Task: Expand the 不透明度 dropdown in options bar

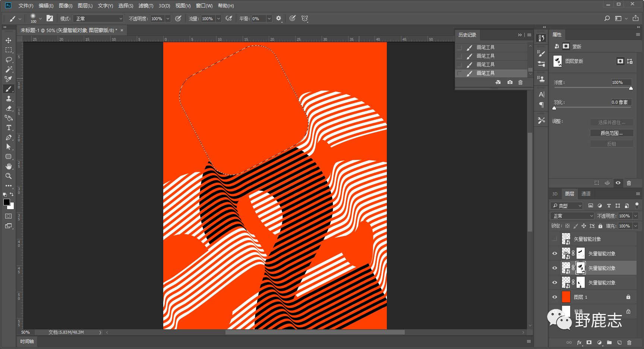Action: pos(168,19)
